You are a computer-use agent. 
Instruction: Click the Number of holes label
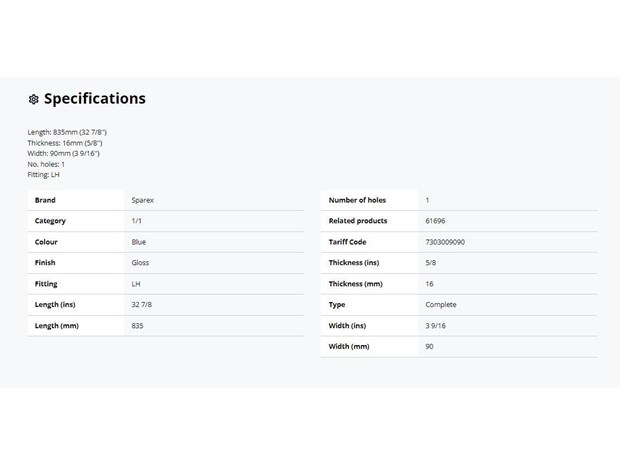click(x=357, y=200)
